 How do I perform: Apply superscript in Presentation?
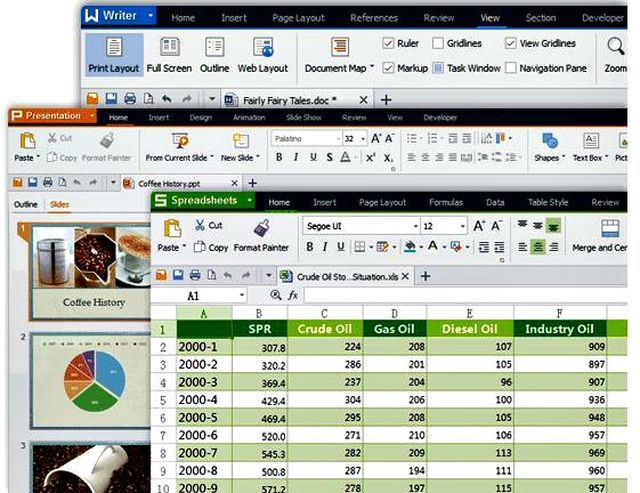(x=370, y=157)
